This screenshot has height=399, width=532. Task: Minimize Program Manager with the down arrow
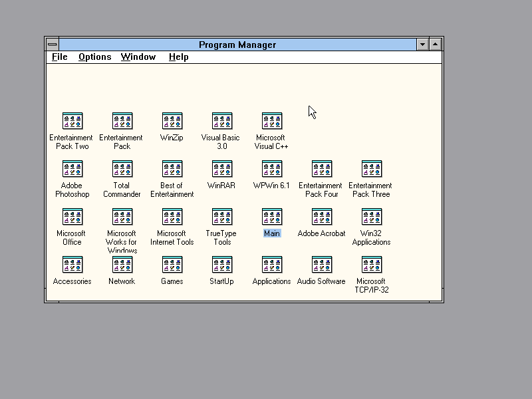(422, 45)
